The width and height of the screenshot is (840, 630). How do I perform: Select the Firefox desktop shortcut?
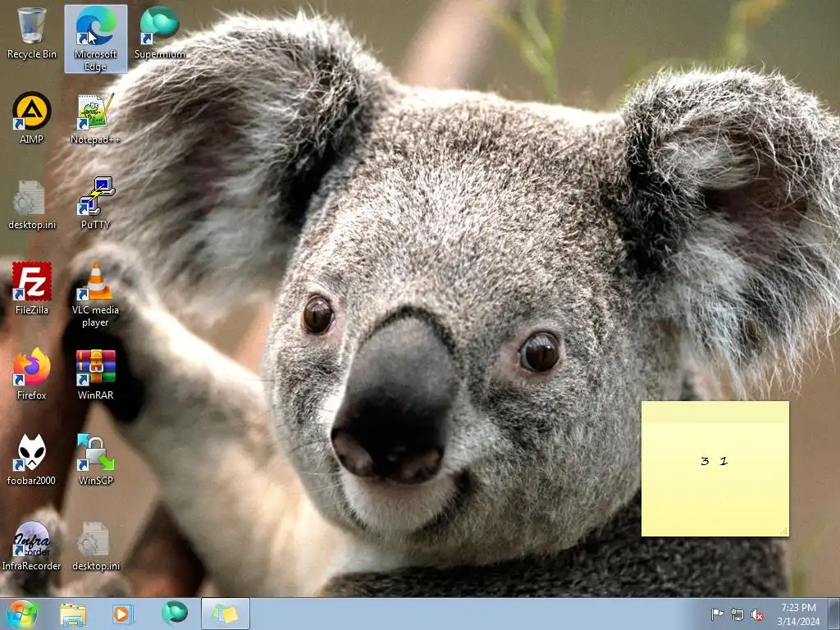(32, 374)
